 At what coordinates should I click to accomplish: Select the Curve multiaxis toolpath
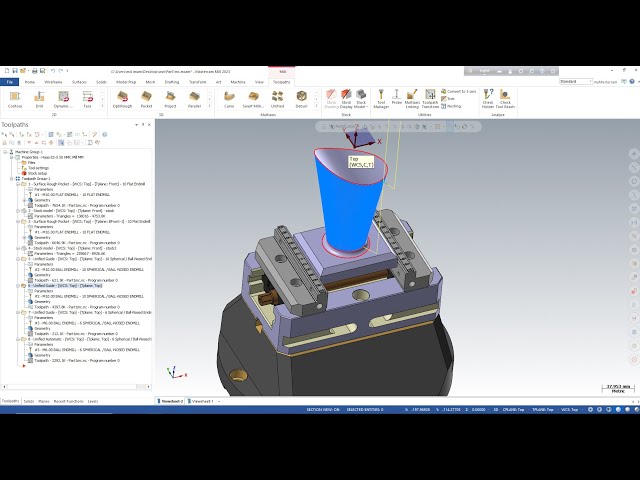[229, 100]
